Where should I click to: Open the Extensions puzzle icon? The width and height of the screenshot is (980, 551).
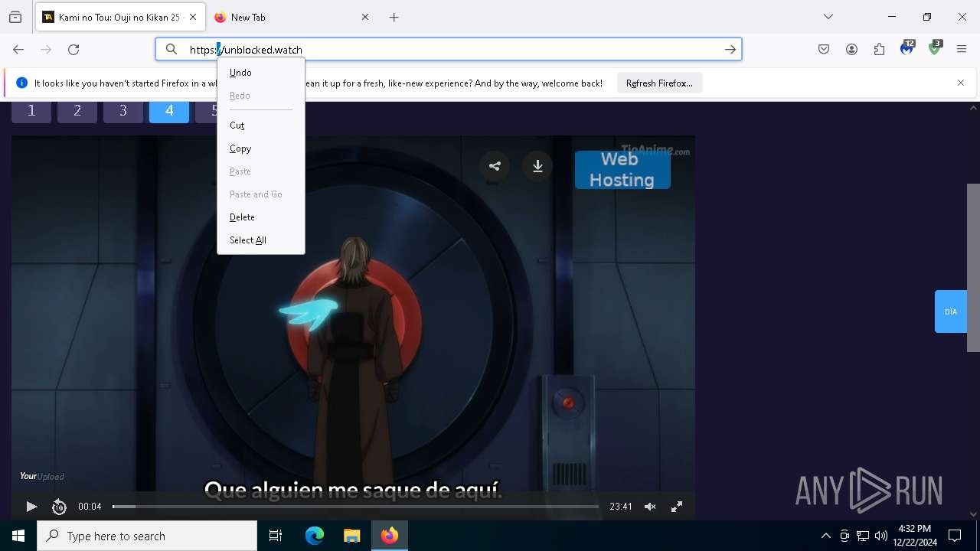(x=879, y=50)
